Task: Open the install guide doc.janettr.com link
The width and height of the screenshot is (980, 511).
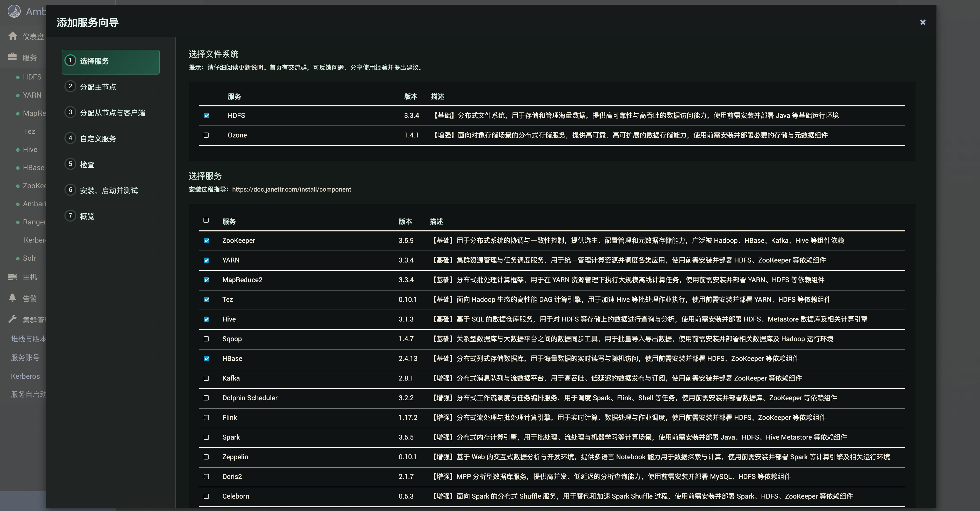Action: 291,189
